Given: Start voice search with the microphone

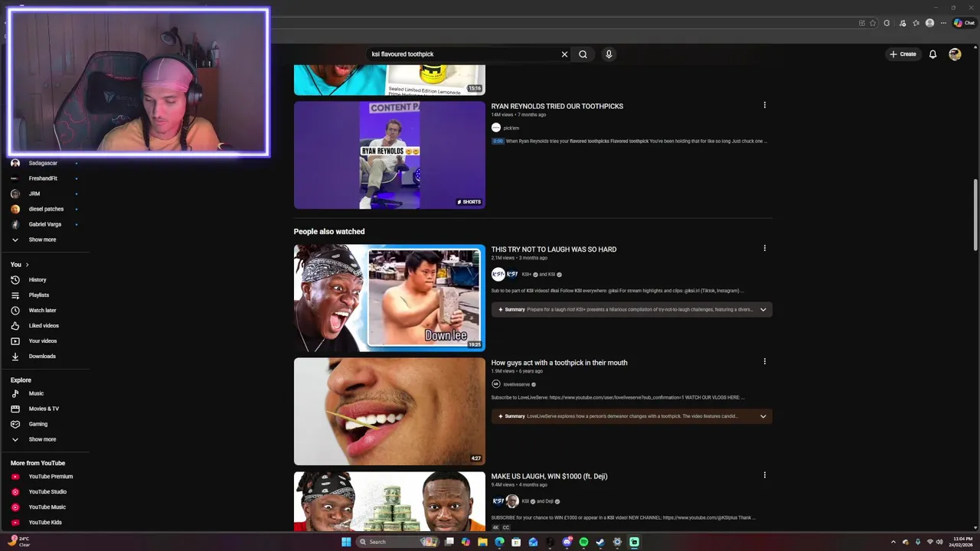Looking at the screenshot, I should [x=609, y=54].
